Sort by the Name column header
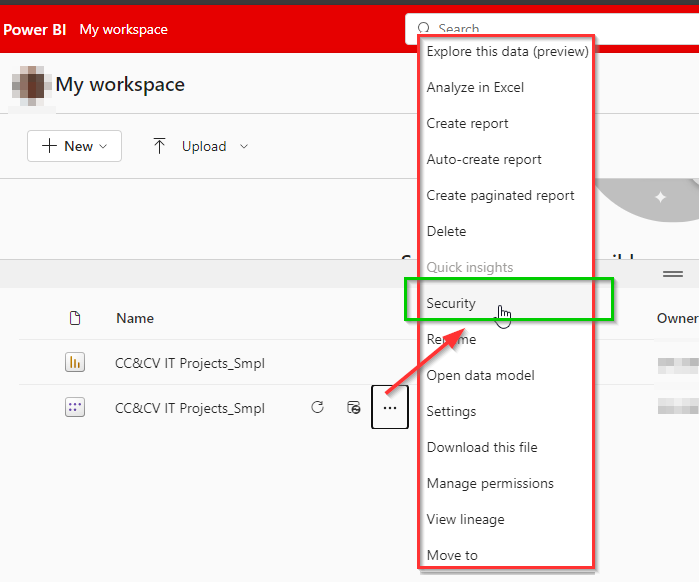699x582 pixels. click(135, 318)
